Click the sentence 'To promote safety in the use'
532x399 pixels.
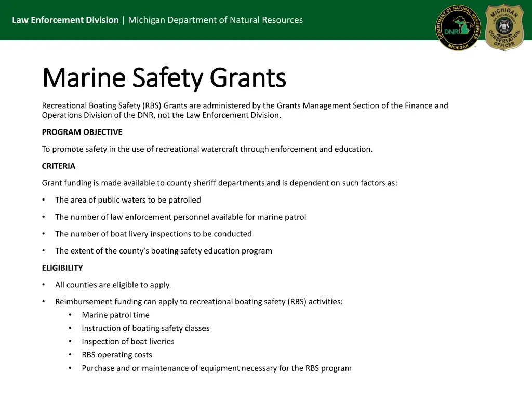207,149
